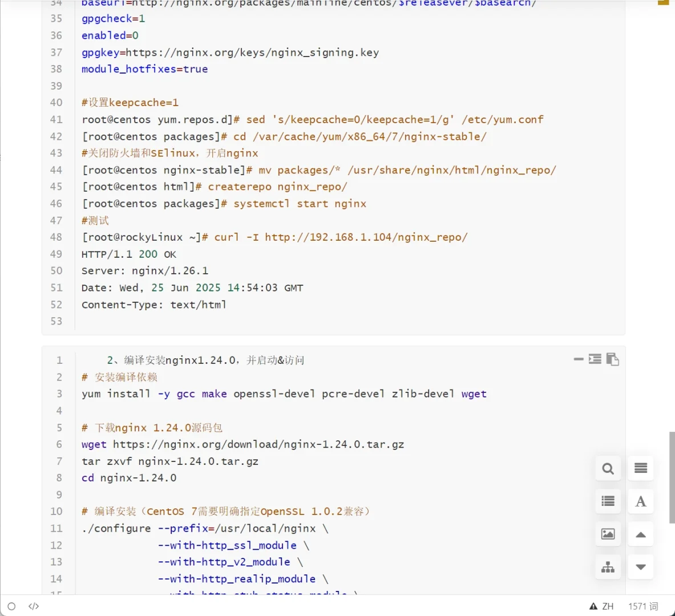Viewport: 675px width, 616px height.
Task: Click the 'HTTP/1.1 200 OK' line
Action: [x=129, y=254]
